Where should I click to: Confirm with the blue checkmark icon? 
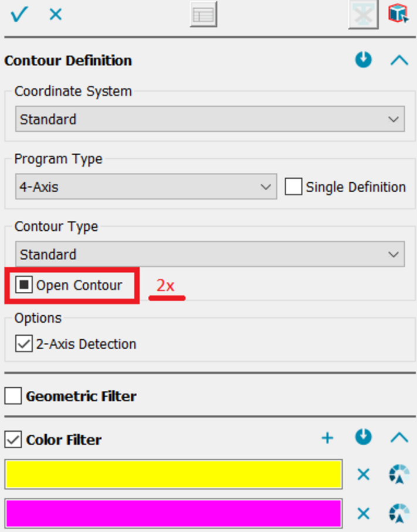[x=19, y=14]
